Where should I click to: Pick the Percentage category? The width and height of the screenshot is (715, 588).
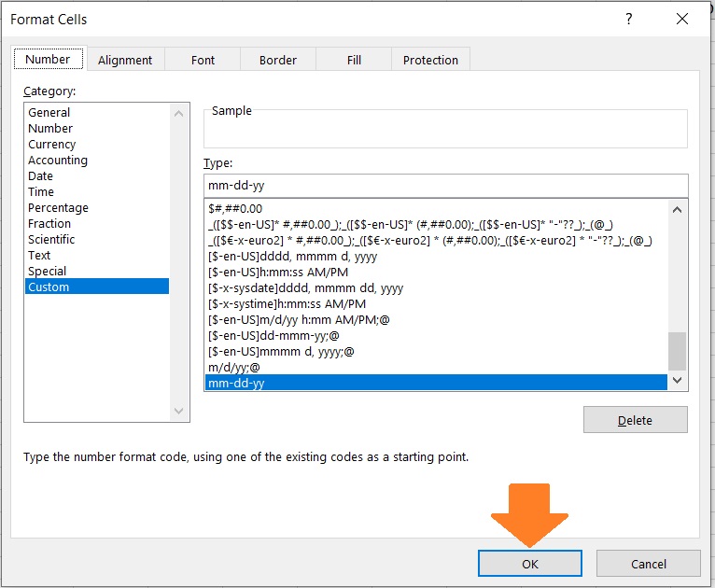pos(58,208)
